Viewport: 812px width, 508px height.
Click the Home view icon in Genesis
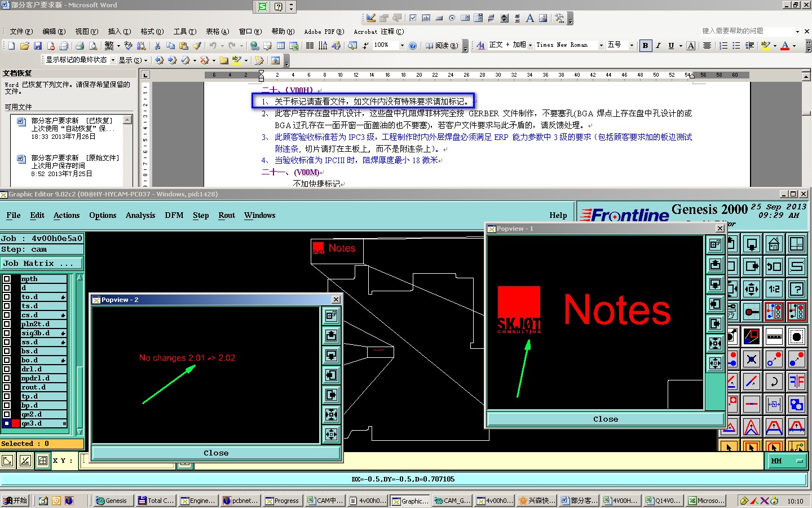[x=774, y=244]
